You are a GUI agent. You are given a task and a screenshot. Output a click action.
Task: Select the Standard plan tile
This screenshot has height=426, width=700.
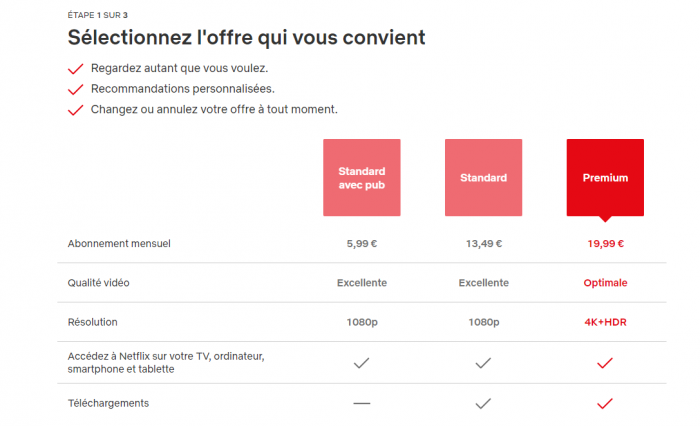[483, 177]
